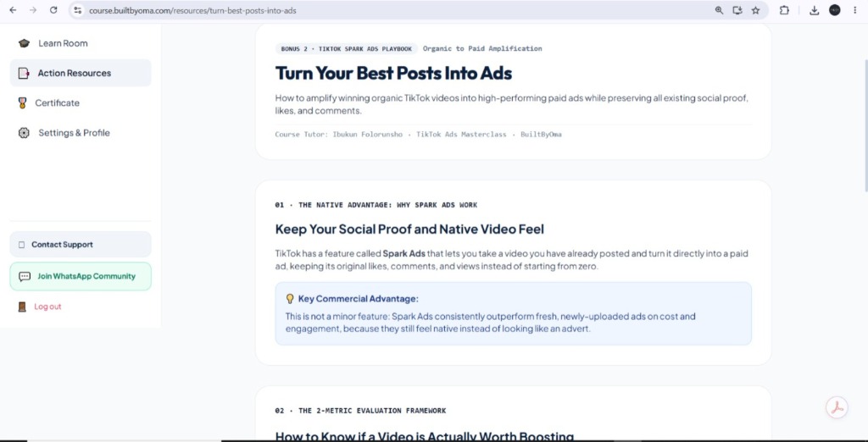
Task: Click the Organic to Paid Amplification label
Action: point(482,48)
